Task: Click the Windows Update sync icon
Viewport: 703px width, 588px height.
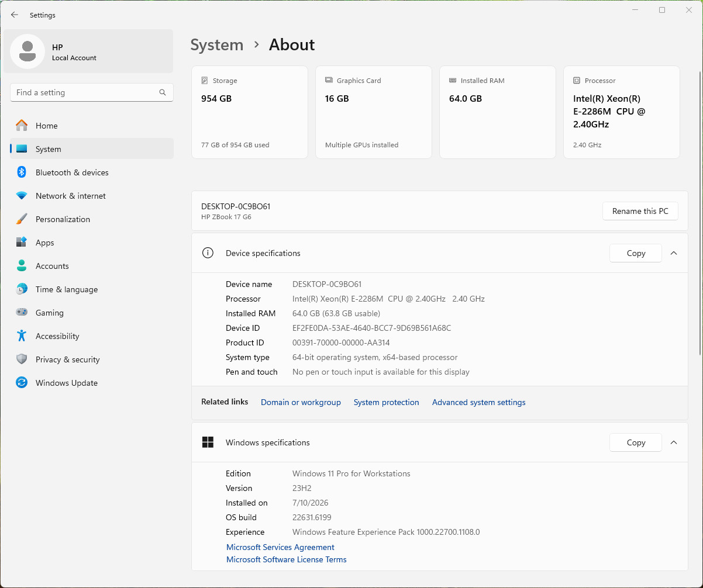Action: 22,383
